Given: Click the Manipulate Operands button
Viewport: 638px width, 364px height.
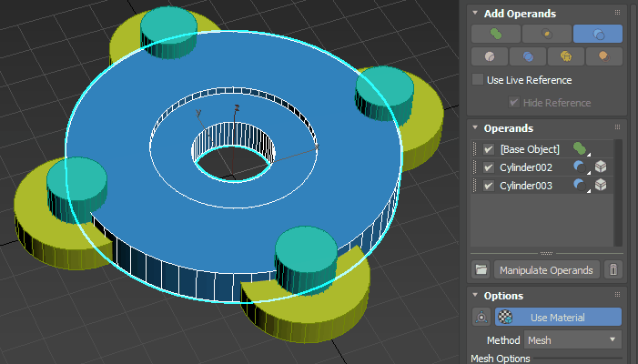Looking at the screenshot, I should [546, 269].
